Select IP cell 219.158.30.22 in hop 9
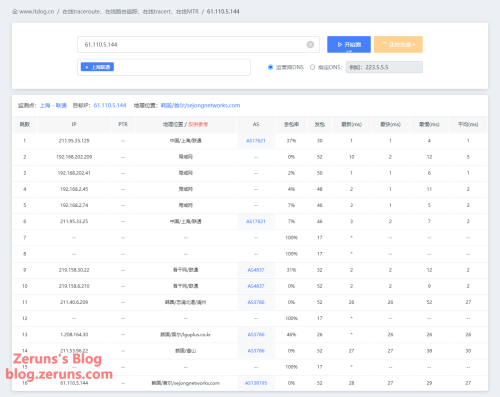Viewport: 500px width, 397px height. click(x=74, y=270)
